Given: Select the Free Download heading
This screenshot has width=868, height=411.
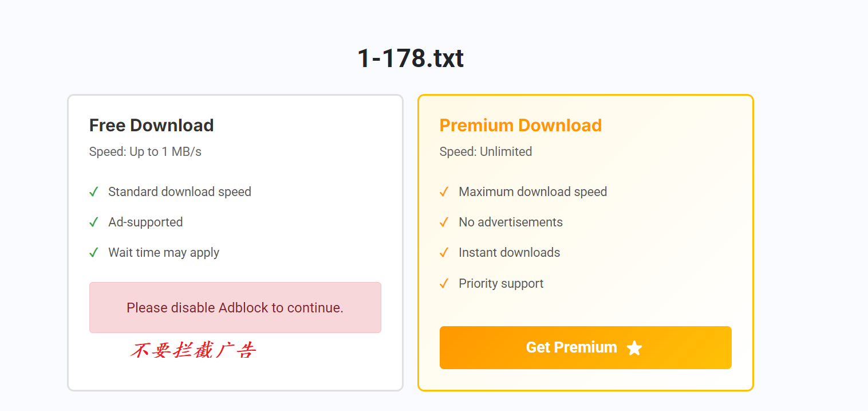Looking at the screenshot, I should tap(151, 125).
